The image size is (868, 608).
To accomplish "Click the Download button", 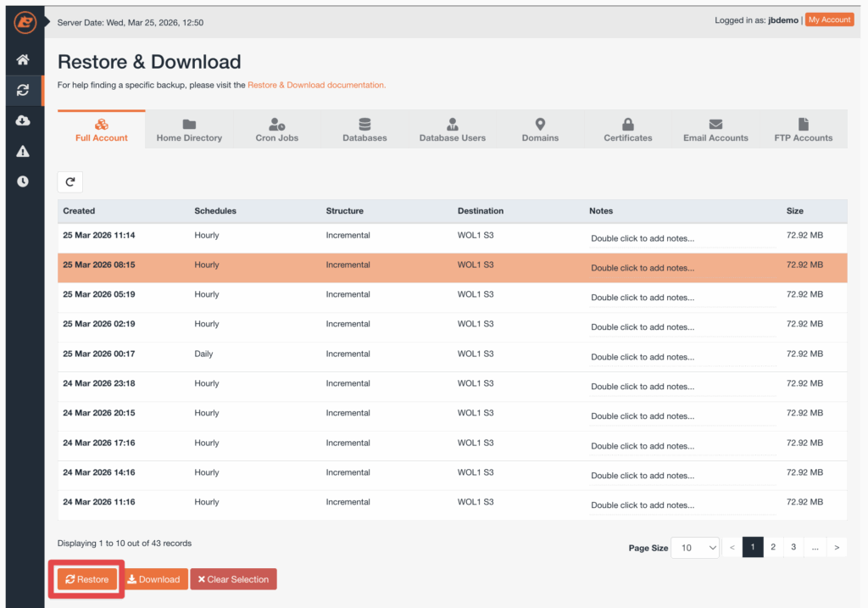I will [x=153, y=579].
